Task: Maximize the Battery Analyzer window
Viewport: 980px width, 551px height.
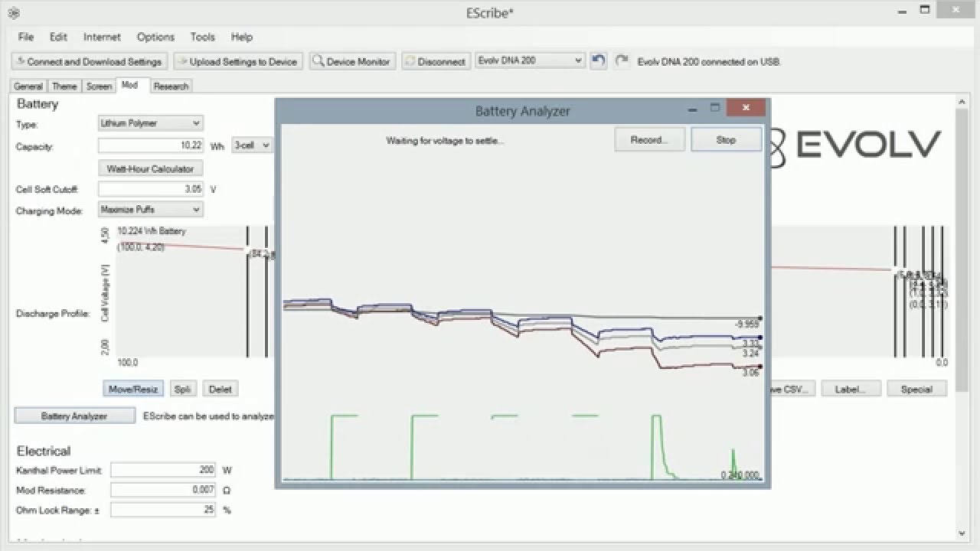Action: (715, 108)
